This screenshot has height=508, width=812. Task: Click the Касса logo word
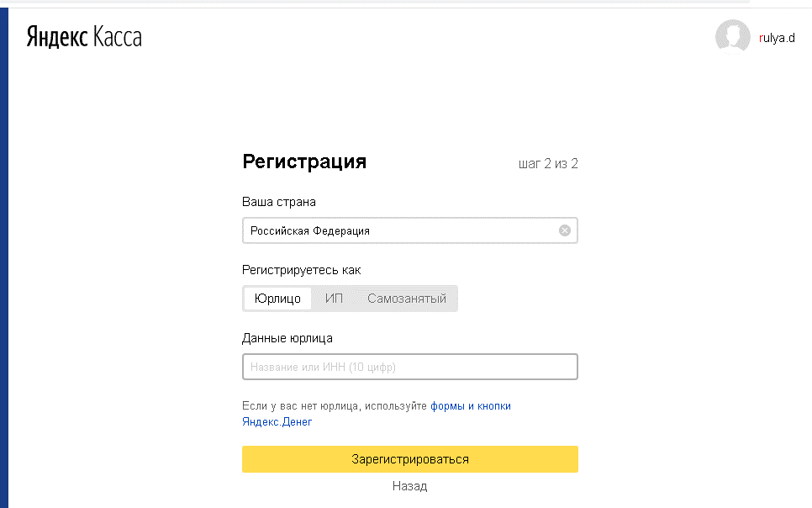click(x=117, y=37)
